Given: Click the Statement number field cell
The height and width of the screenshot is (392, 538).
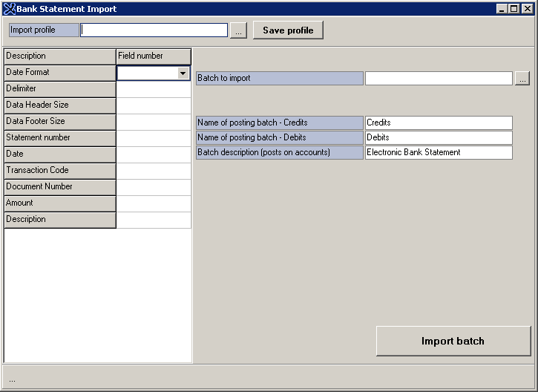Looking at the screenshot, I should click(x=154, y=138).
